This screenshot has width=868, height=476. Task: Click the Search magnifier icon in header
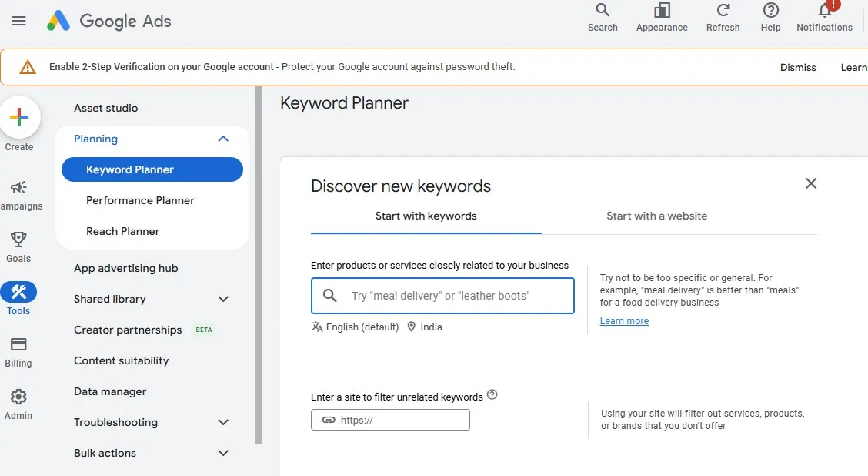coord(603,10)
